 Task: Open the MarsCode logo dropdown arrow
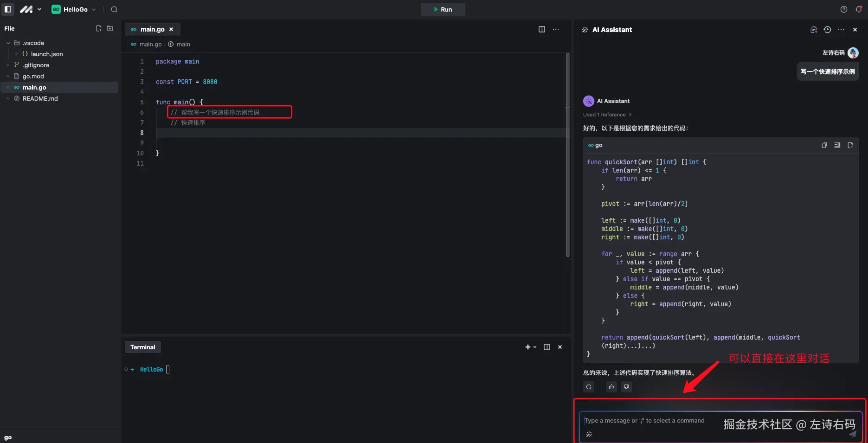(x=39, y=9)
